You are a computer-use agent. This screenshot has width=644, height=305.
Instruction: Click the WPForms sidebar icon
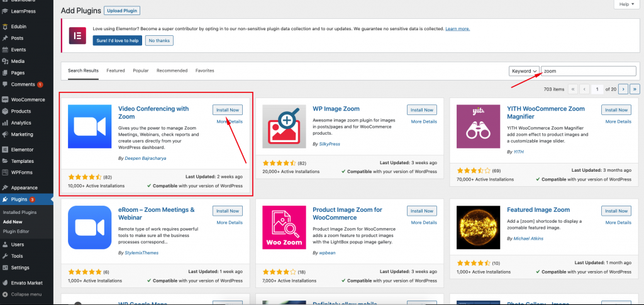click(5, 172)
